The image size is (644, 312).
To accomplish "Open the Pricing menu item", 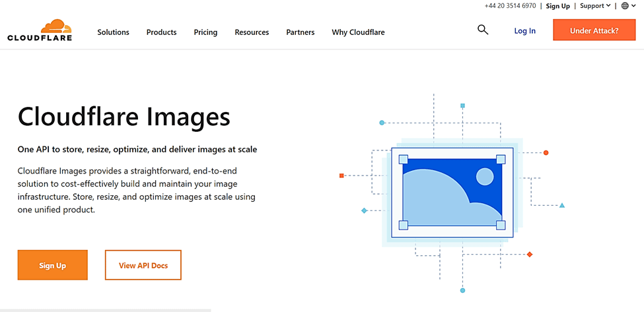I will 206,32.
